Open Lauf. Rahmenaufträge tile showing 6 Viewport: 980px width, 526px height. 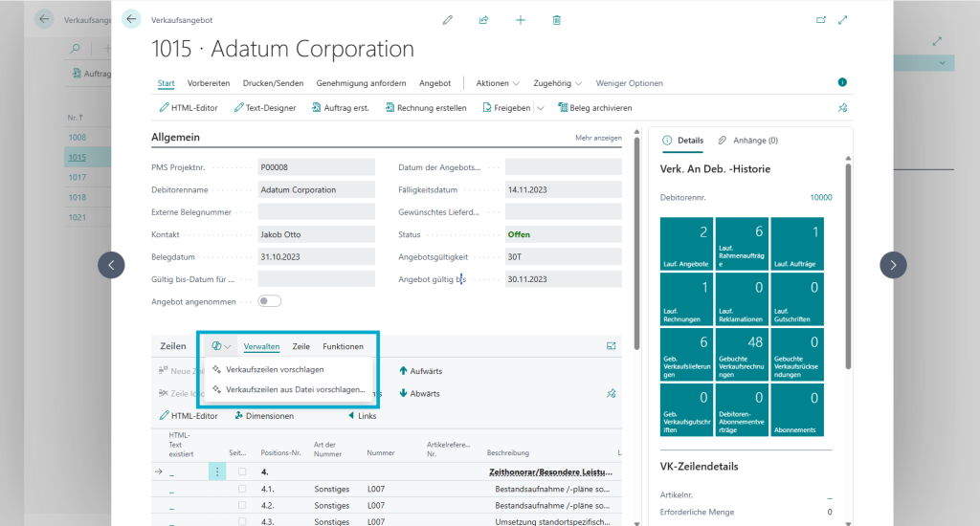742,244
